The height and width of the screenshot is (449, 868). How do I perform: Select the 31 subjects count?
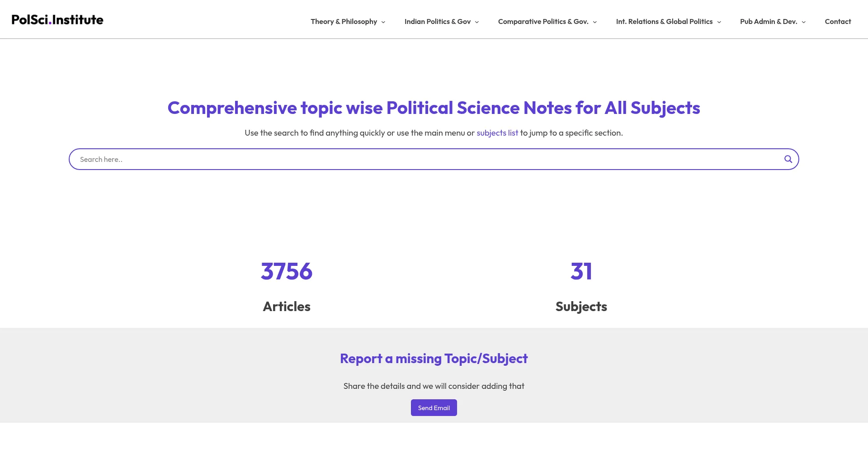point(581,271)
